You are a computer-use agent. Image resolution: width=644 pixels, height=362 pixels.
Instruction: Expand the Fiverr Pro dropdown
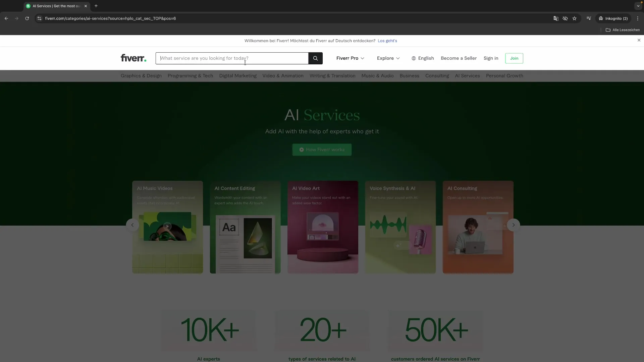(350, 58)
